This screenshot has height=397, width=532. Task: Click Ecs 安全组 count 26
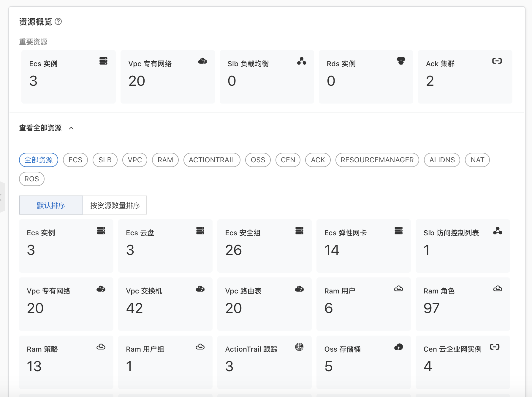pyautogui.click(x=234, y=250)
